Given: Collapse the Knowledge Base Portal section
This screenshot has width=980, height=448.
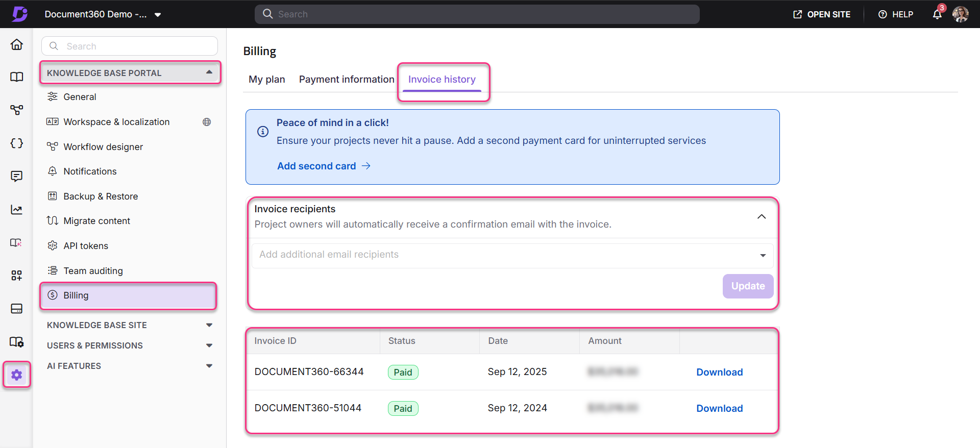Looking at the screenshot, I should [x=209, y=72].
